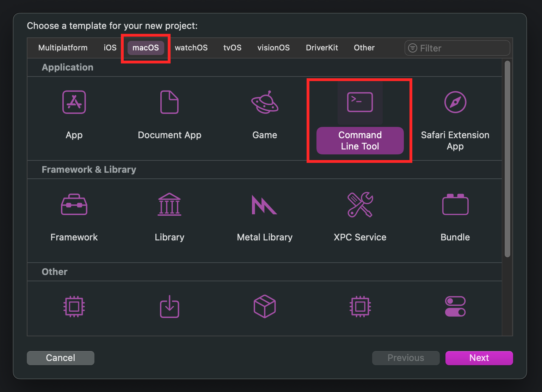This screenshot has height=392, width=542.
Task: Select the chip icon below XPC Service
Action: click(x=360, y=307)
